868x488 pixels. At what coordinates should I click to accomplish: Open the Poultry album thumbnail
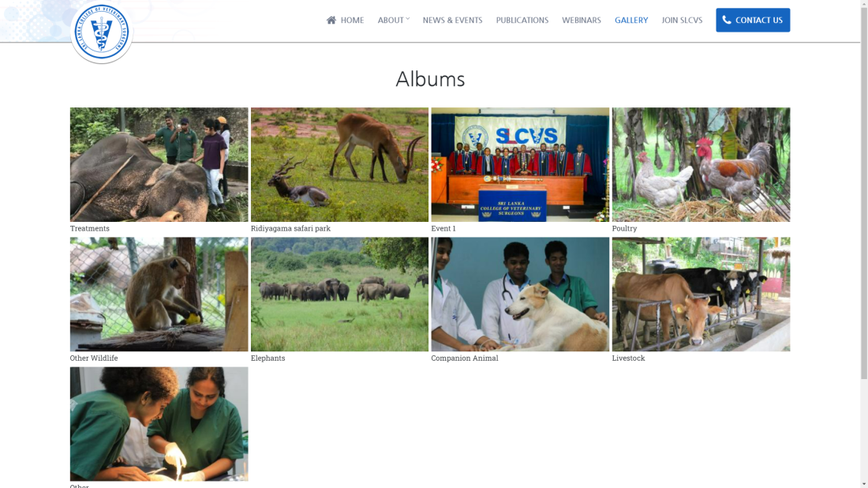click(701, 164)
